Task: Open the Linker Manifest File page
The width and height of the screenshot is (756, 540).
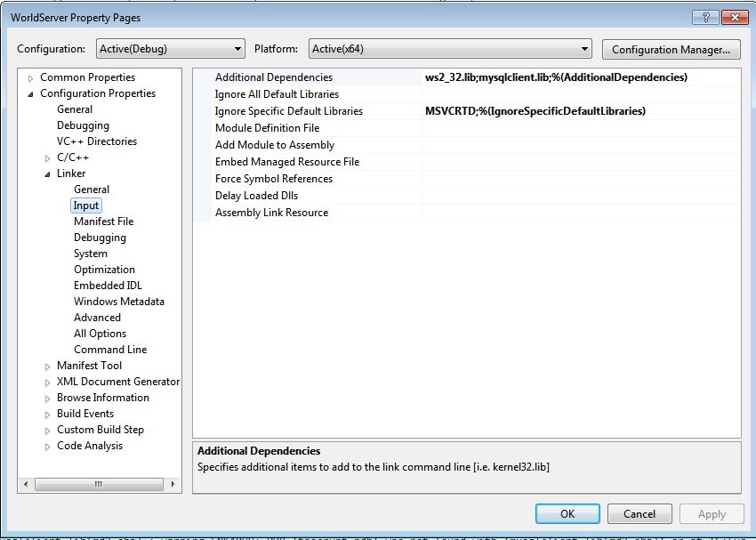Action: [x=103, y=222]
